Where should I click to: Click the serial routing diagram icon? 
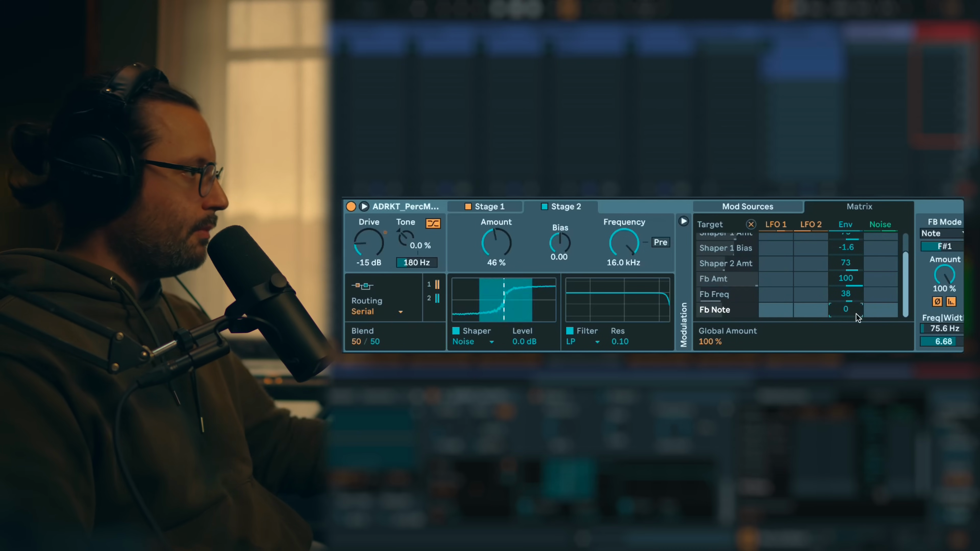coord(362,285)
